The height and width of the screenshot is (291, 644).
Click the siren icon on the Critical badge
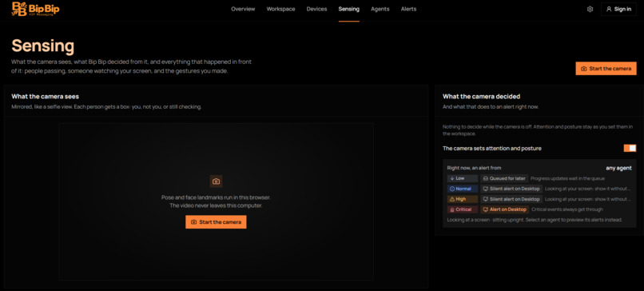tap(452, 209)
